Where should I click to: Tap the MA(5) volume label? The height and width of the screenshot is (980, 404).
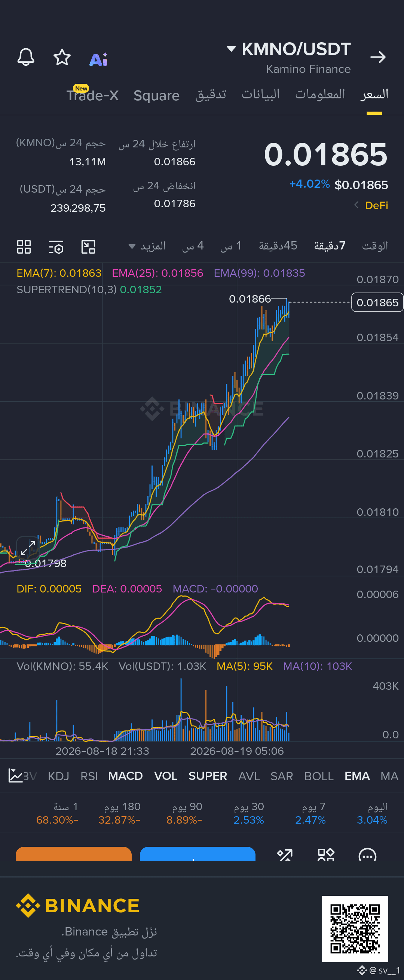tap(245, 667)
